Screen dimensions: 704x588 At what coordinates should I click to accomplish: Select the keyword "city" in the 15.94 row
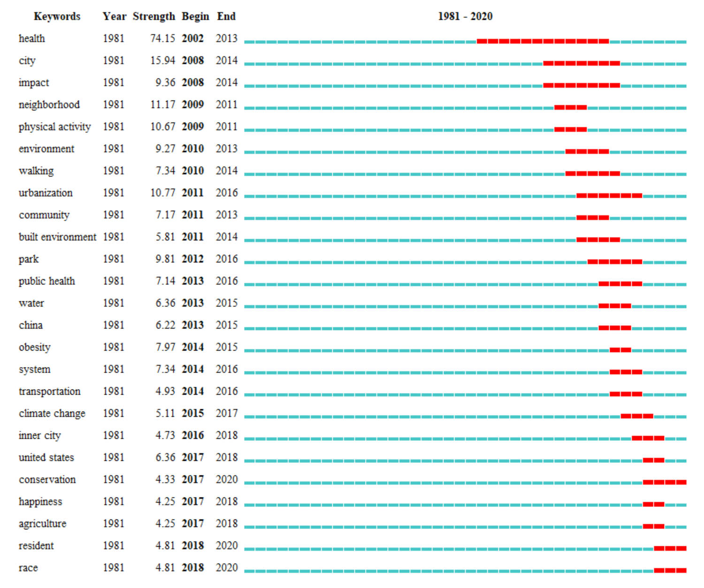tap(27, 61)
